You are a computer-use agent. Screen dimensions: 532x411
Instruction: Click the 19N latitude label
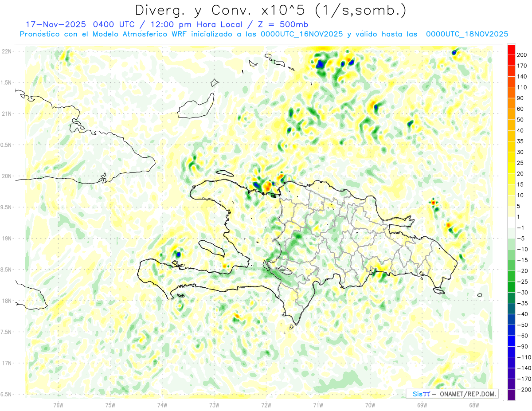pyautogui.click(x=7, y=238)
